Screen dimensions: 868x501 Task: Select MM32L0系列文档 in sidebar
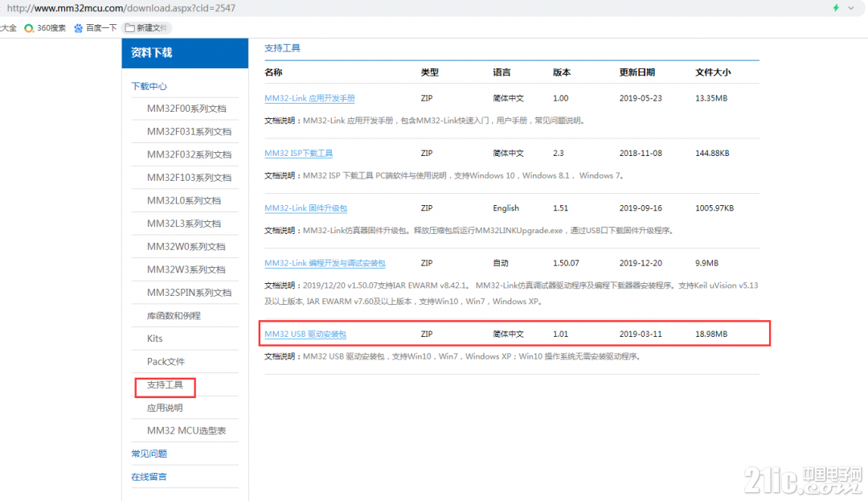click(x=184, y=200)
